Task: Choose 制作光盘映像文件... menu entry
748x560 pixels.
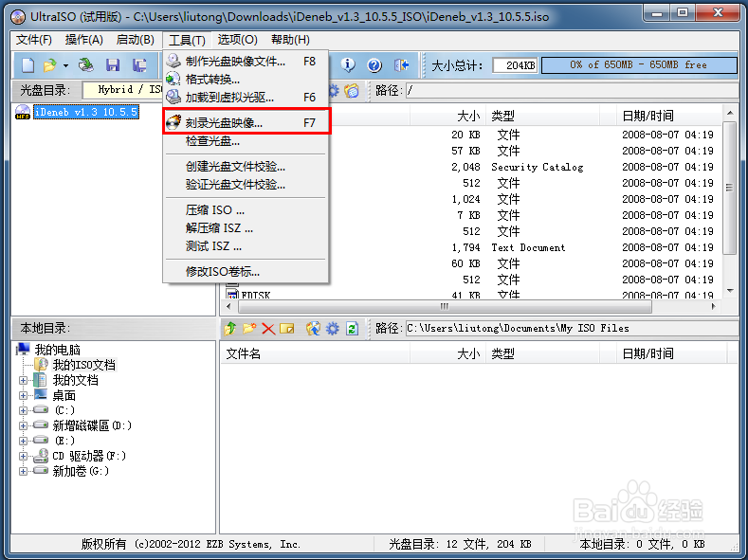Action: coord(246,61)
